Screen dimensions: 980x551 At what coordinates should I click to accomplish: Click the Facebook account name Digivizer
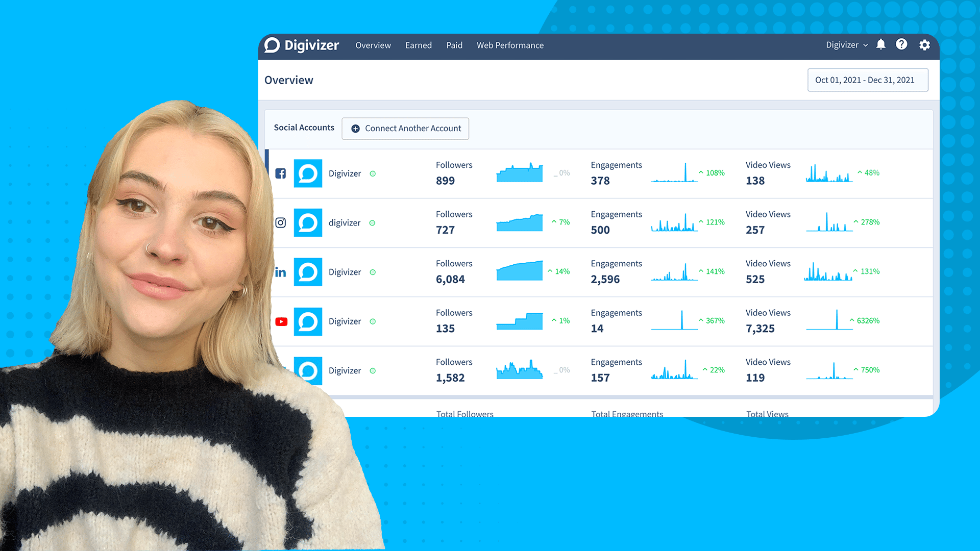tap(345, 173)
